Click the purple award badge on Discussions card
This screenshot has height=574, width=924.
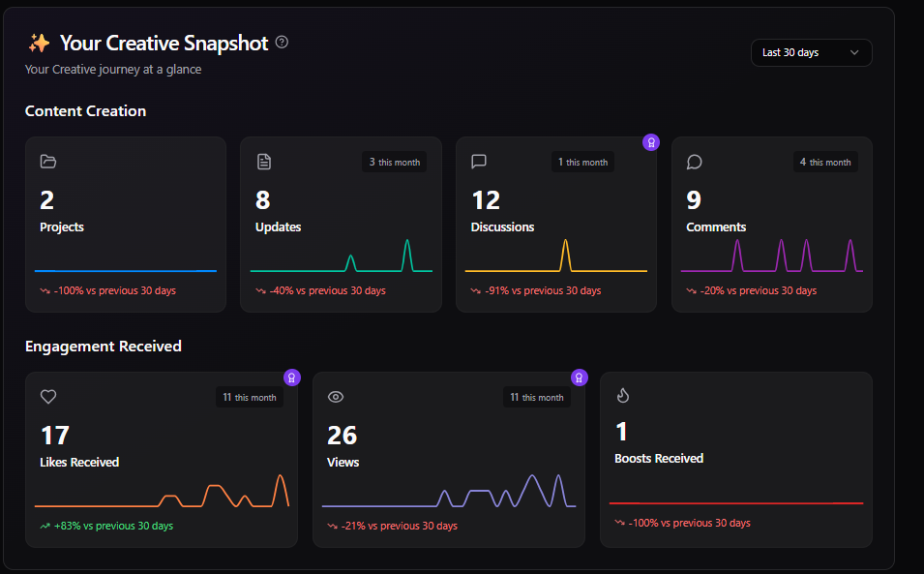point(650,142)
